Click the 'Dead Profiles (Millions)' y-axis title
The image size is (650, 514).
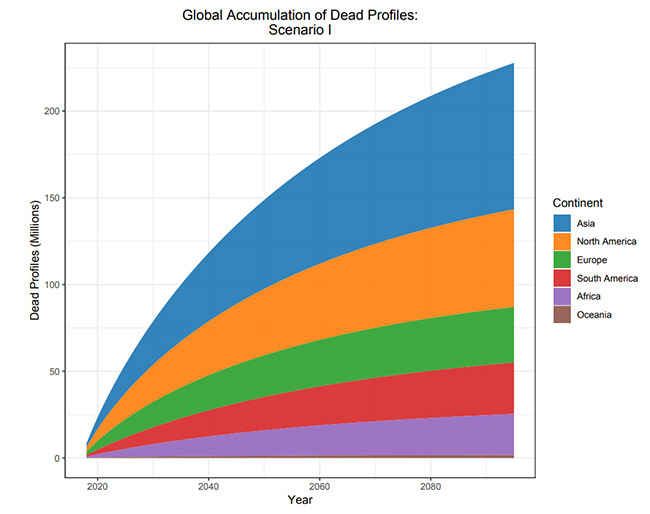click(35, 260)
